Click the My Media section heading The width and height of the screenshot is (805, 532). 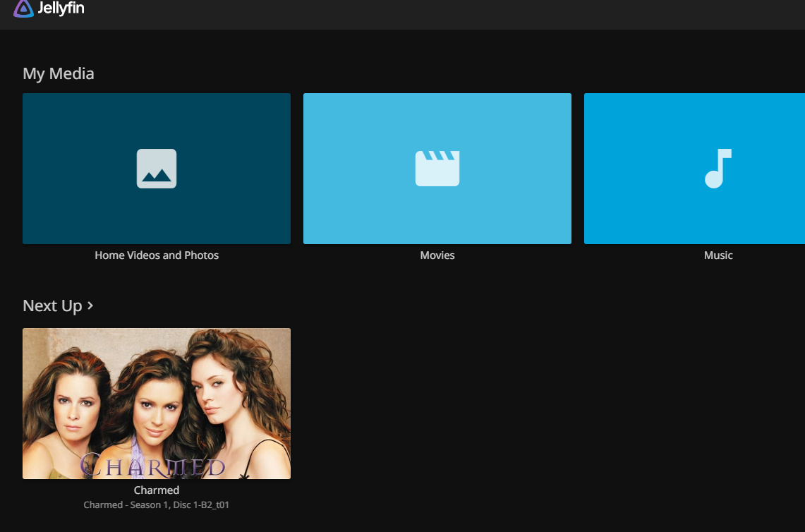click(59, 73)
